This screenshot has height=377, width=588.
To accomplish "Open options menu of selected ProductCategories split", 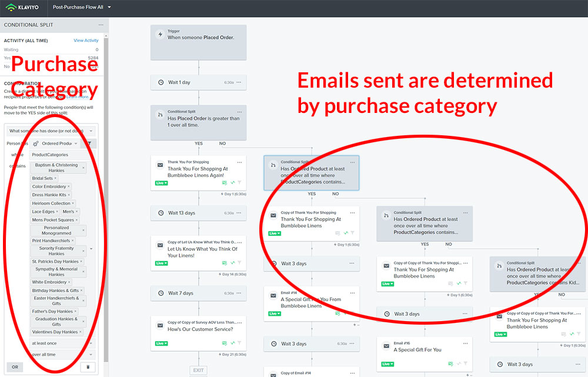I will (352, 162).
